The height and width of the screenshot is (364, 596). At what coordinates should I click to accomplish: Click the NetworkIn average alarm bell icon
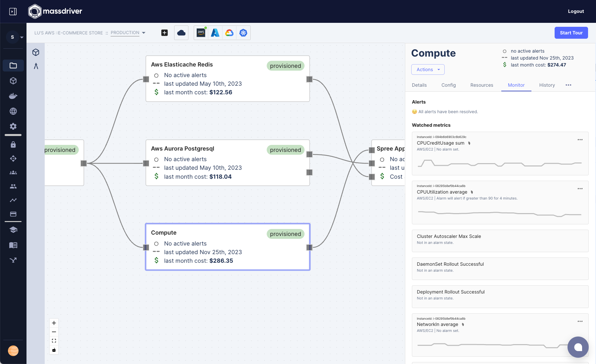coord(463,325)
